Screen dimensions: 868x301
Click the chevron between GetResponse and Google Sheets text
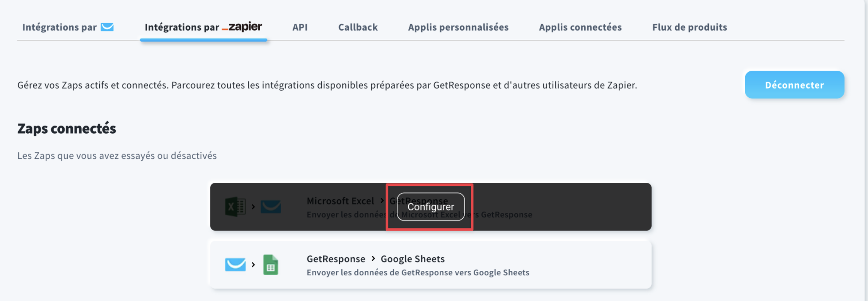coord(373,259)
